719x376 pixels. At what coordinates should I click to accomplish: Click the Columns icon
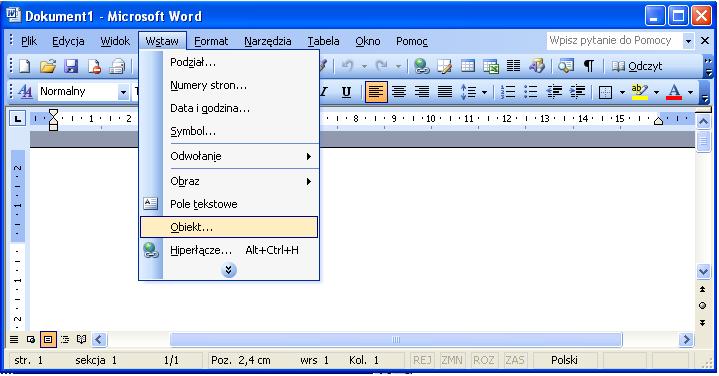click(x=513, y=66)
